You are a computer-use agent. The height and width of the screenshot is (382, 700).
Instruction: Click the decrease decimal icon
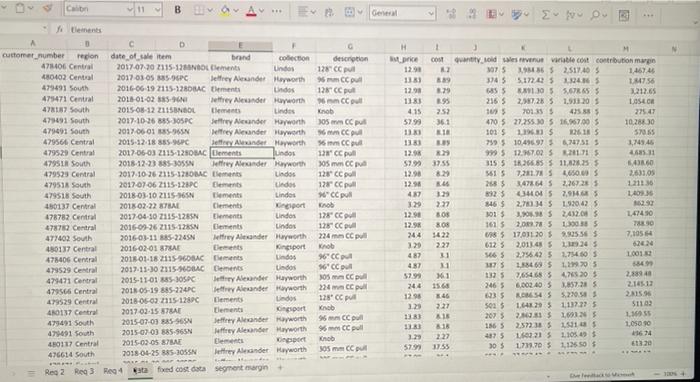coord(472,14)
